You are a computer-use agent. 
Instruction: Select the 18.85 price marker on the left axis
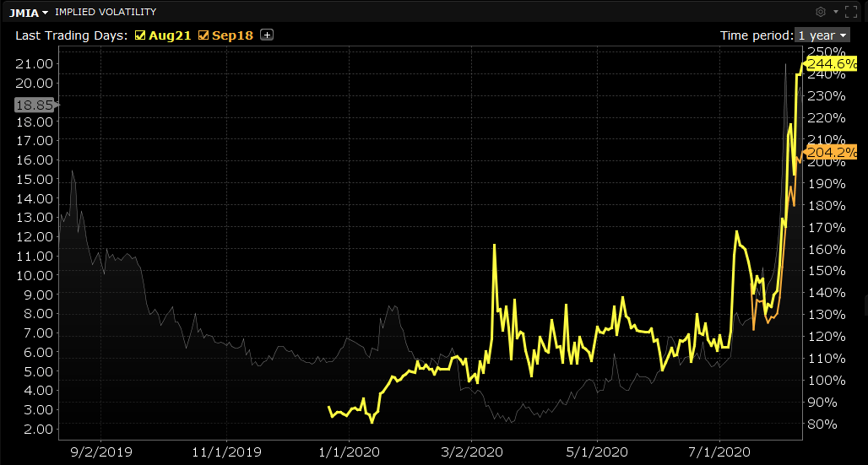(x=36, y=105)
